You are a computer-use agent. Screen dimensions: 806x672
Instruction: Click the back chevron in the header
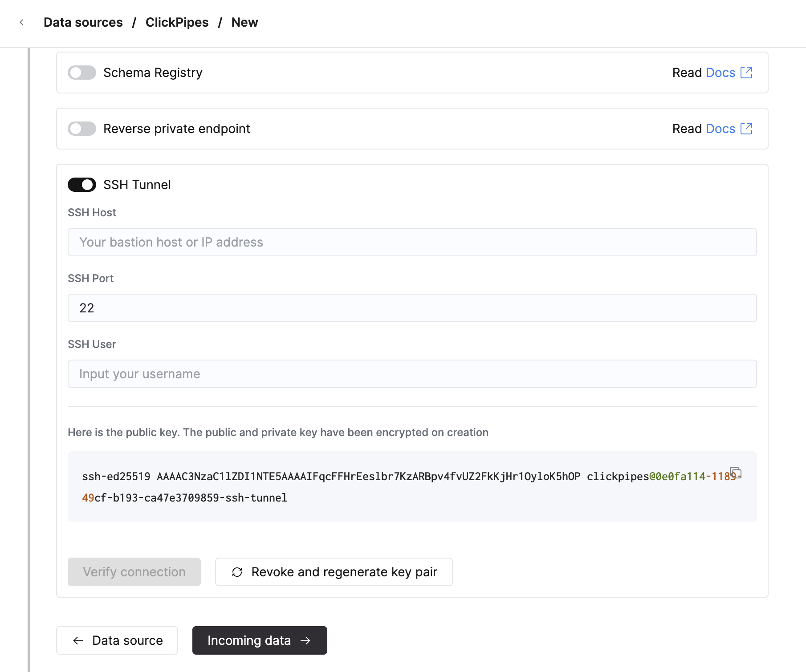(x=22, y=22)
